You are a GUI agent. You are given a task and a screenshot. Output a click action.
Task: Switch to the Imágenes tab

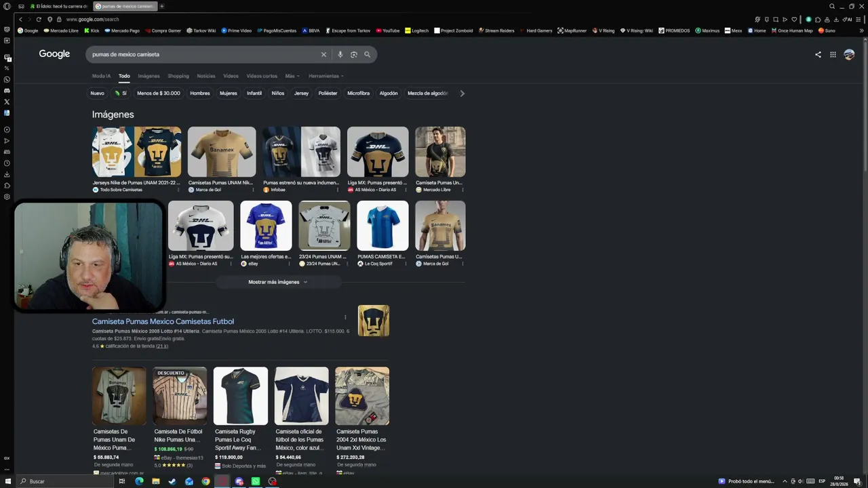(149, 76)
